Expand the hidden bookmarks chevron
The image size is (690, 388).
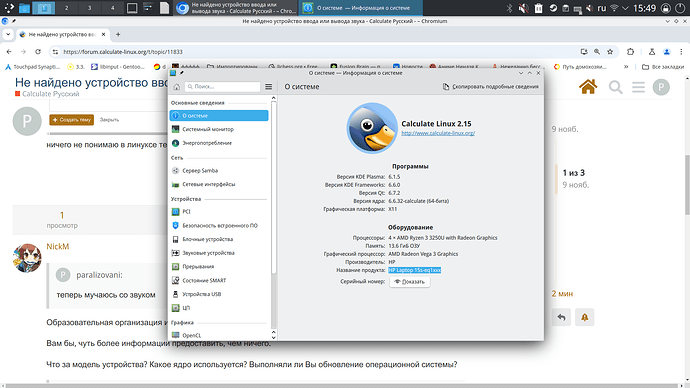click(x=626, y=67)
